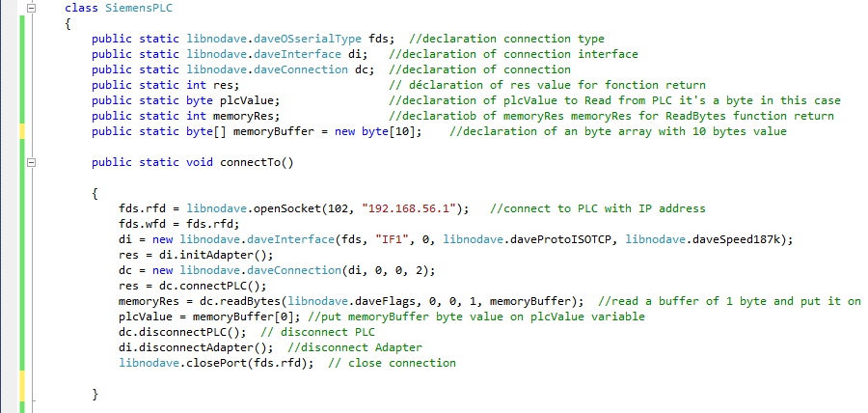Click the comment about res value for fonction return
Viewport: 868px width, 413px height.
click(x=547, y=85)
